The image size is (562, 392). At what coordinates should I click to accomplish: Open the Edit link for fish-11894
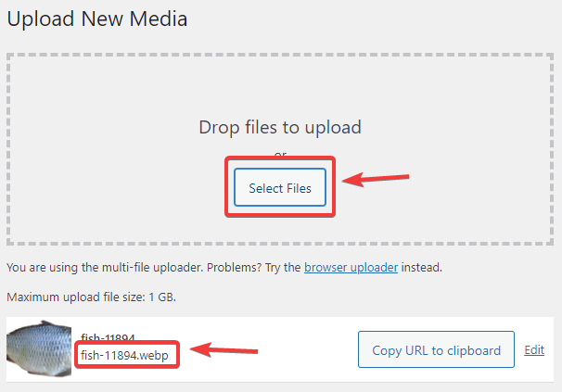coord(534,349)
